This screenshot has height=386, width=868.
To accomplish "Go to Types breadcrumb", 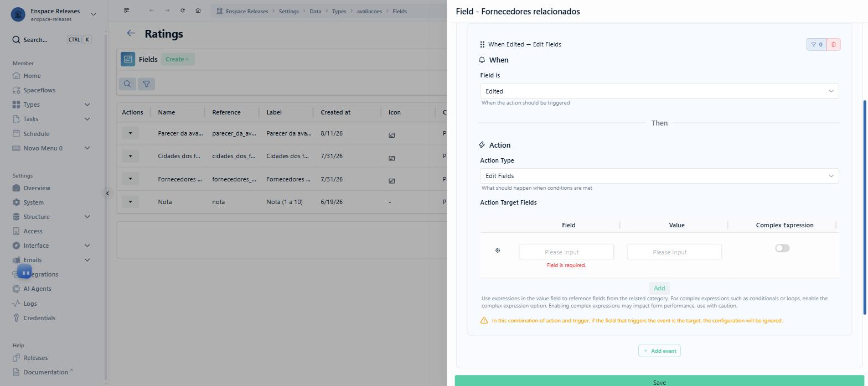I will 339,11.
